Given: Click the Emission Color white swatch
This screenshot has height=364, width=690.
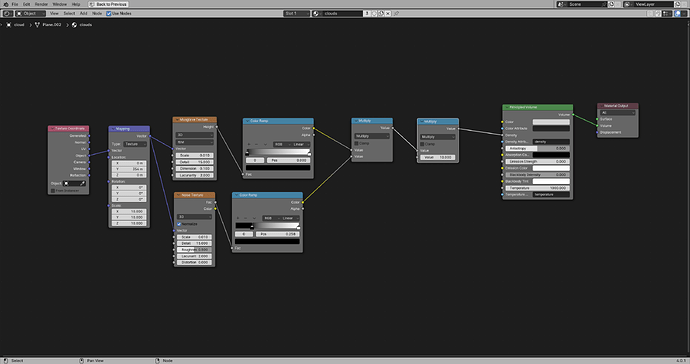Looking at the screenshot, I should (551, 168).
